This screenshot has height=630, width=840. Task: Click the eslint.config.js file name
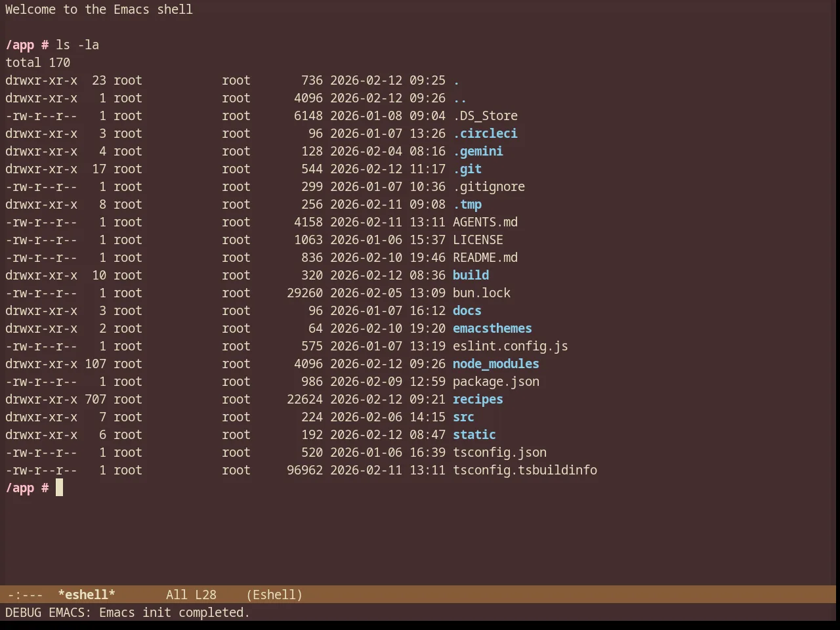(511, 346)
